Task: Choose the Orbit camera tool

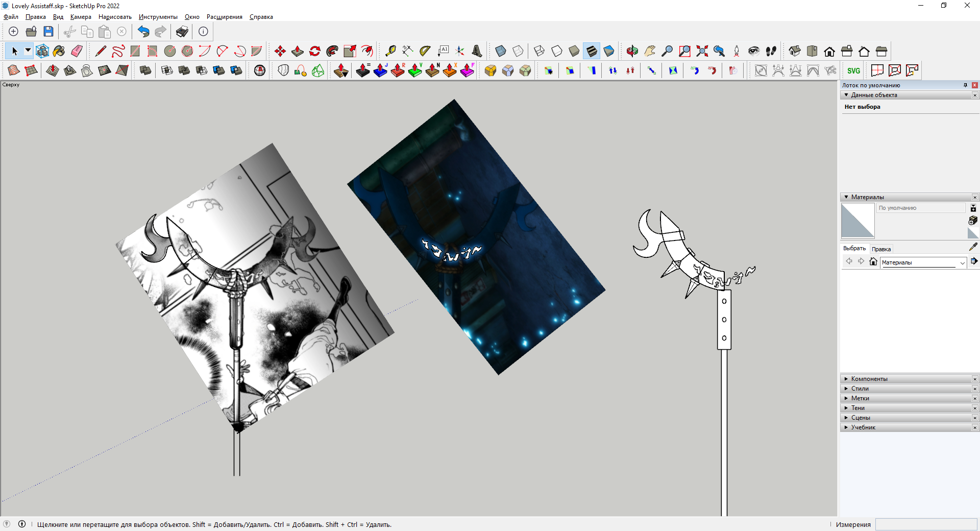Action: point(632,51)
